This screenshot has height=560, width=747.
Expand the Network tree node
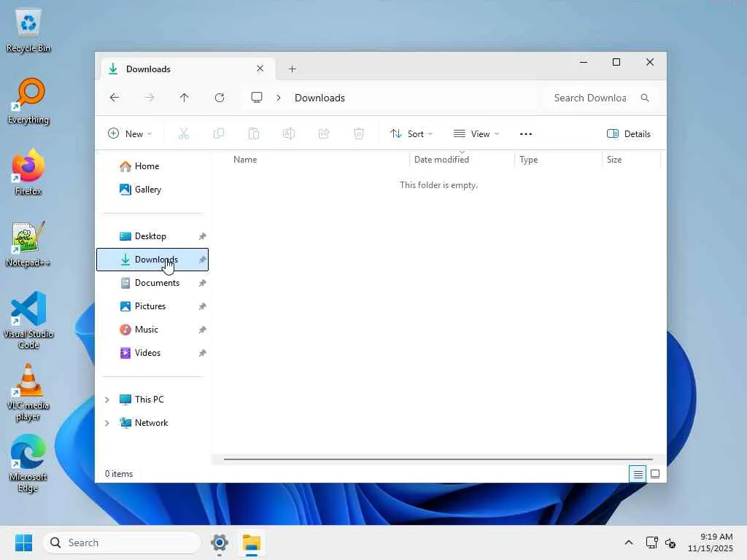point(107,423)
